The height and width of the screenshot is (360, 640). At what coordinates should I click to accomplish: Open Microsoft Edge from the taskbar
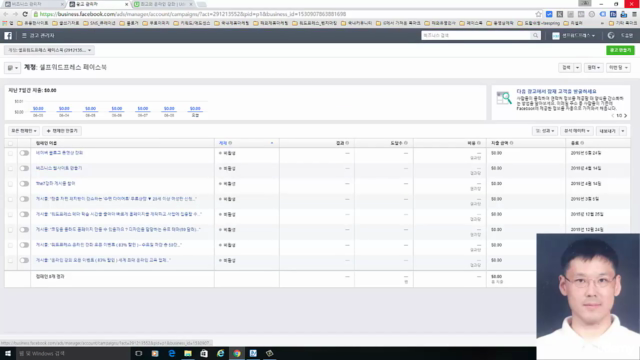(171, 353)
